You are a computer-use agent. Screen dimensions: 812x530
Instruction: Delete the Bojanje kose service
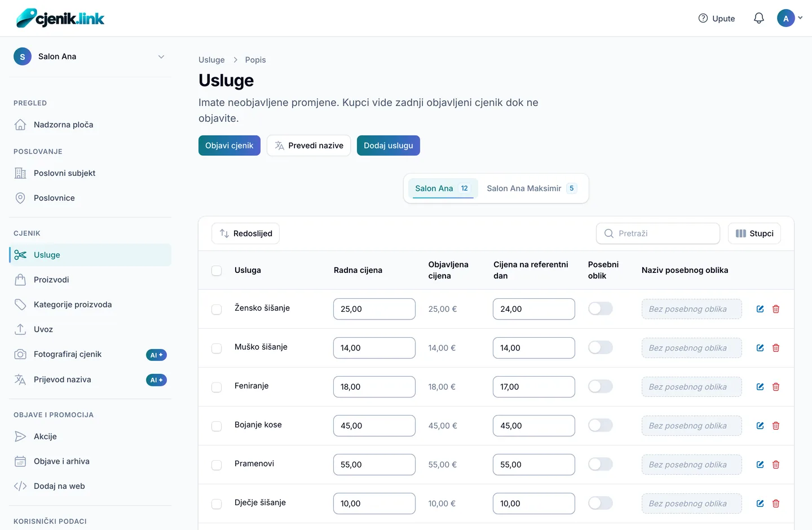pyautogui.click(x=776, y=426)
